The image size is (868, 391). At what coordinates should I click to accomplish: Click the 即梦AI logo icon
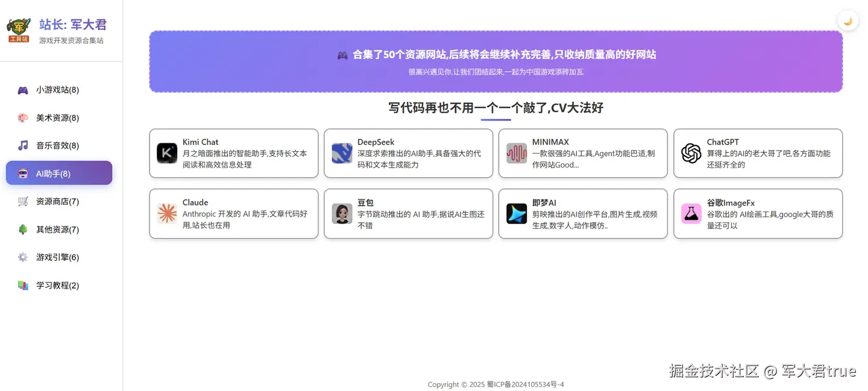517,213
